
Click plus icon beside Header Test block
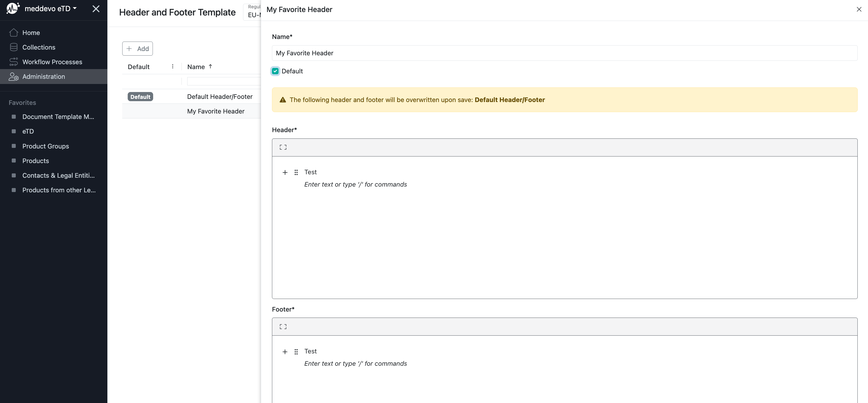pyautogui.click(x=285, y=172)
